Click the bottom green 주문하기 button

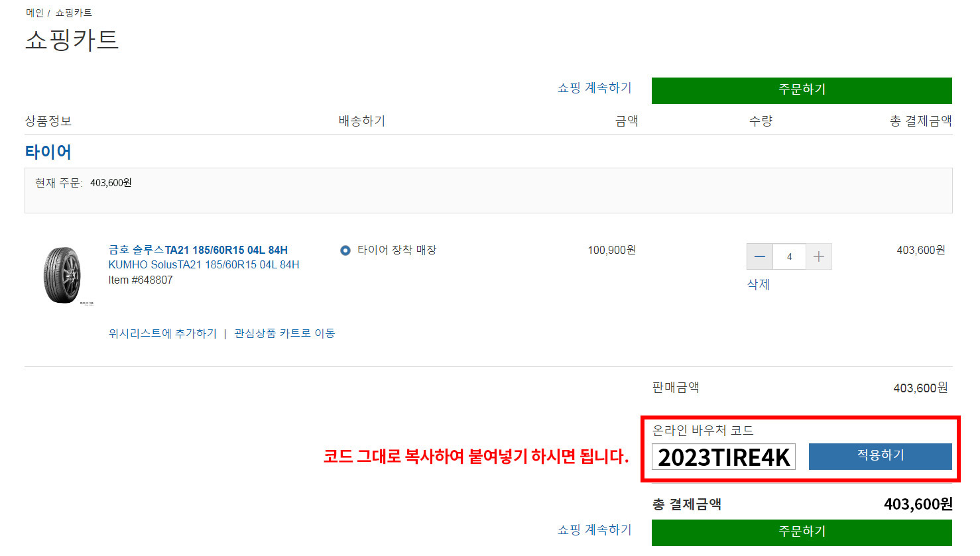coord(802,532)
